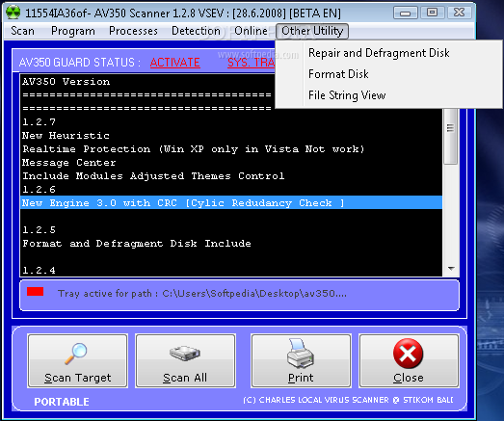Minimize the AV350 Scanner window
The height and width of the screenshot is (421, 504).
pos(405,13)
